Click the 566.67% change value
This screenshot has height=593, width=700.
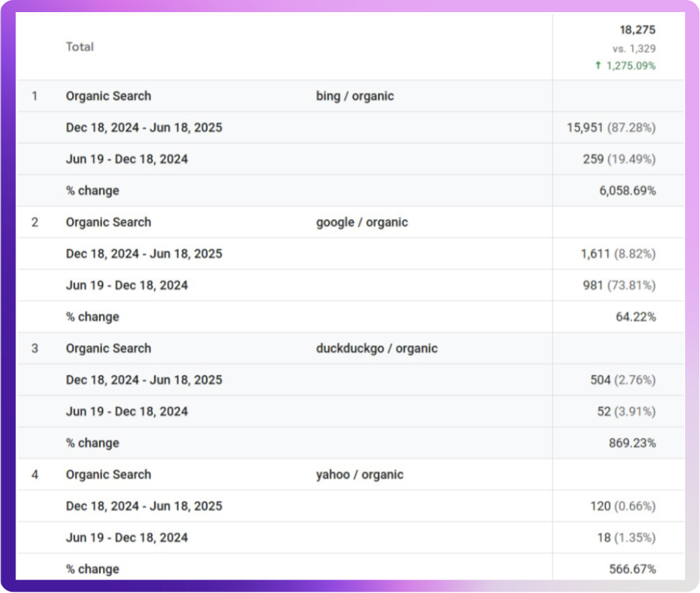(x=632, y=569)
